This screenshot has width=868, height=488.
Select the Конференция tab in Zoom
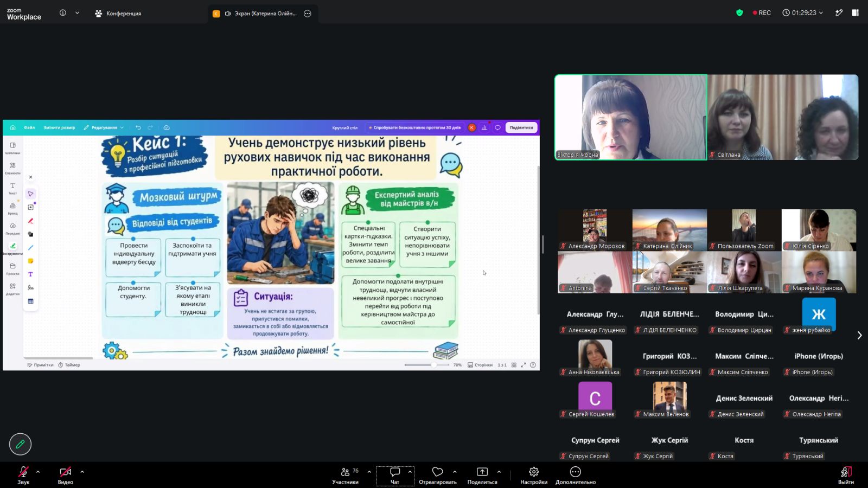118,13
